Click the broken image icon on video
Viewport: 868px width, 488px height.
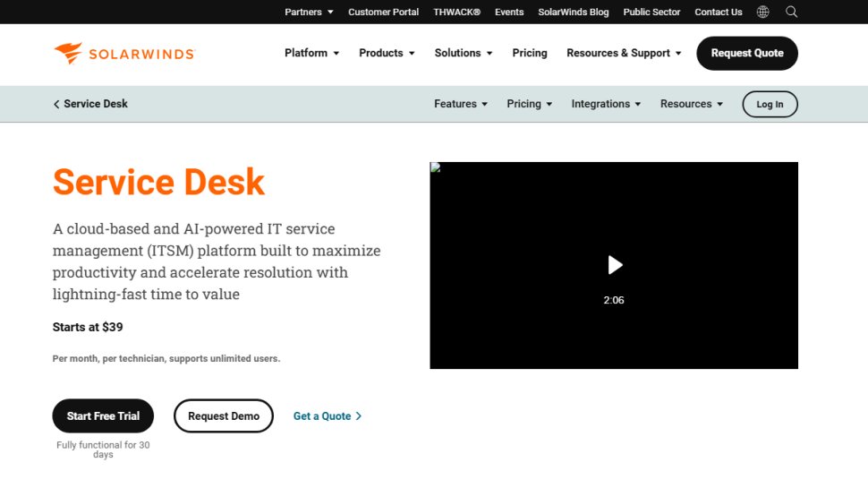pos(436,167)
